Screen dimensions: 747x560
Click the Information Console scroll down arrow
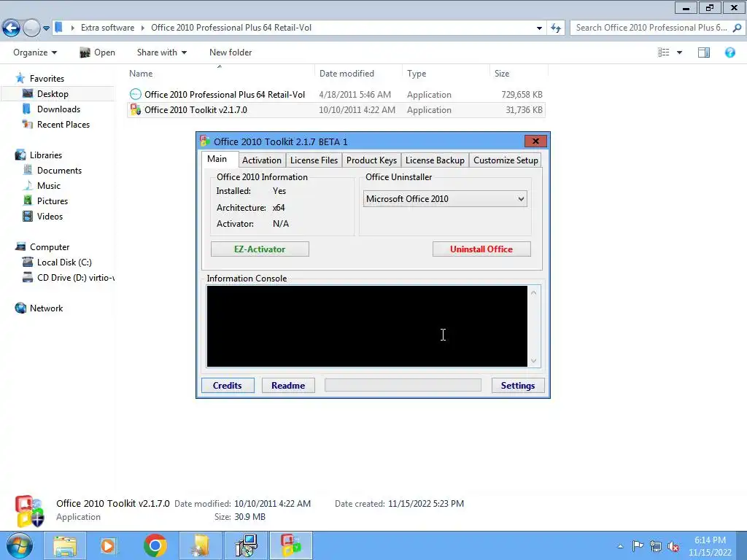click(533, 360)
